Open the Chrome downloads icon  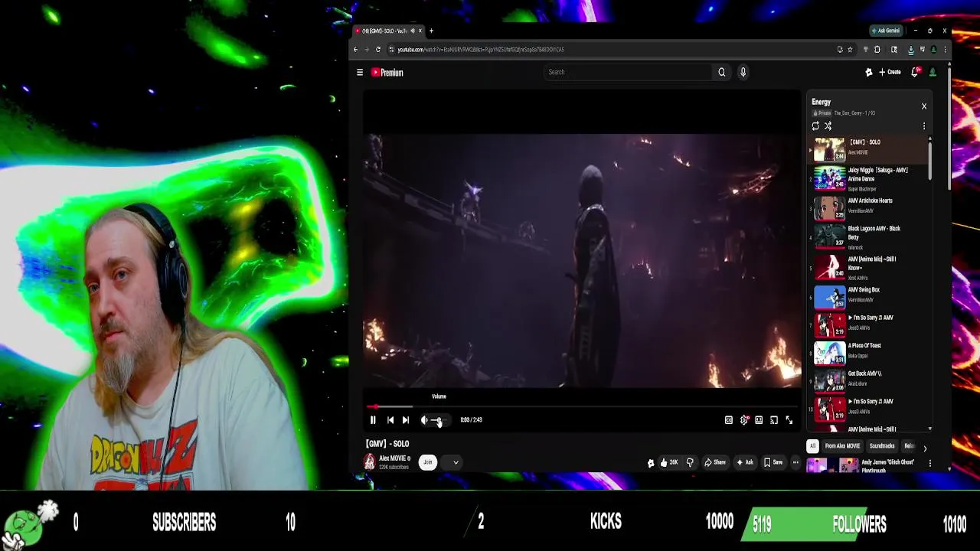(910, 50)
